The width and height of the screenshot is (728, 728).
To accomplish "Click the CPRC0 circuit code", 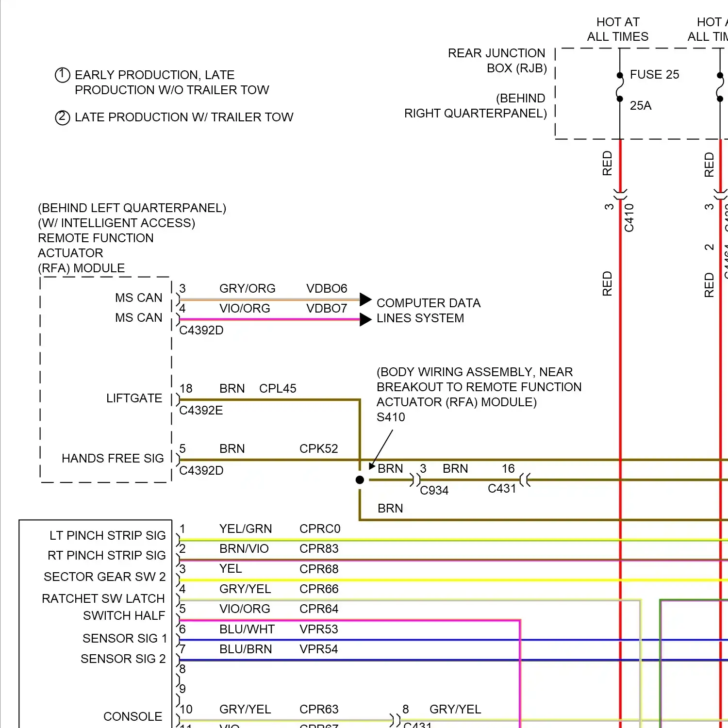I will pos(320,529).
